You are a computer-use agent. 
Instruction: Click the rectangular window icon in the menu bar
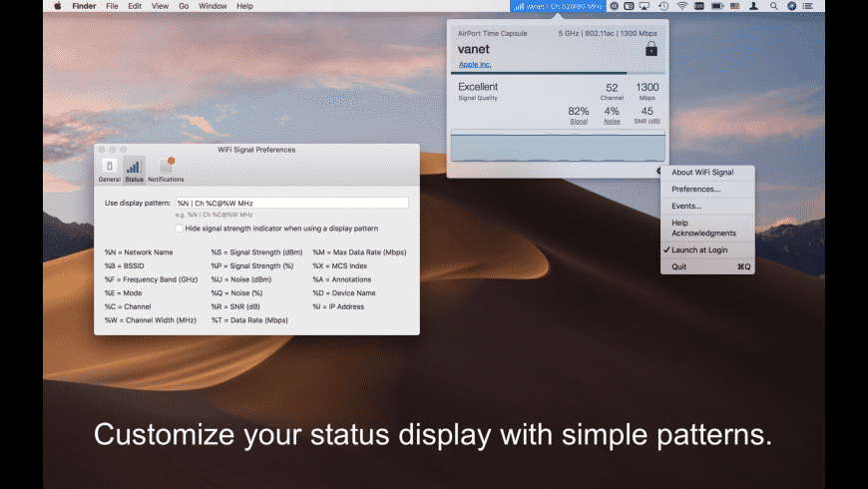pyautogui.click(x=629, y=6)
